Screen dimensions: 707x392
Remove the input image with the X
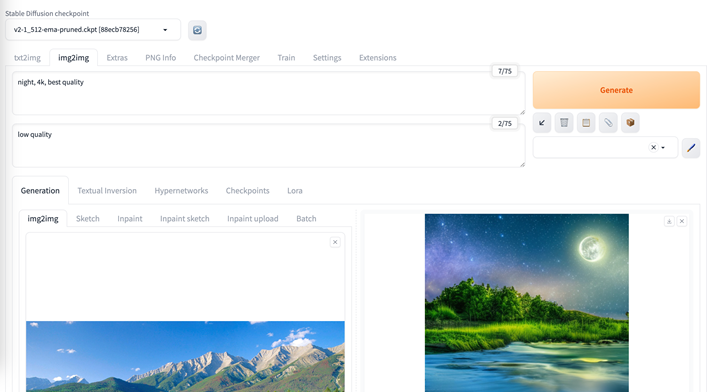coord(335,242)
